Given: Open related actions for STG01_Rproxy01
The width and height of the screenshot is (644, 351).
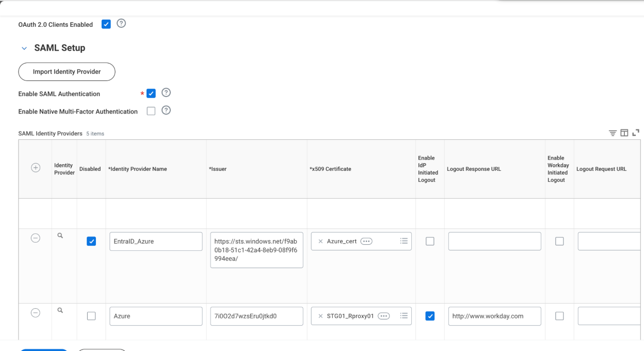Looking at the screenshot, I should 384,316.
